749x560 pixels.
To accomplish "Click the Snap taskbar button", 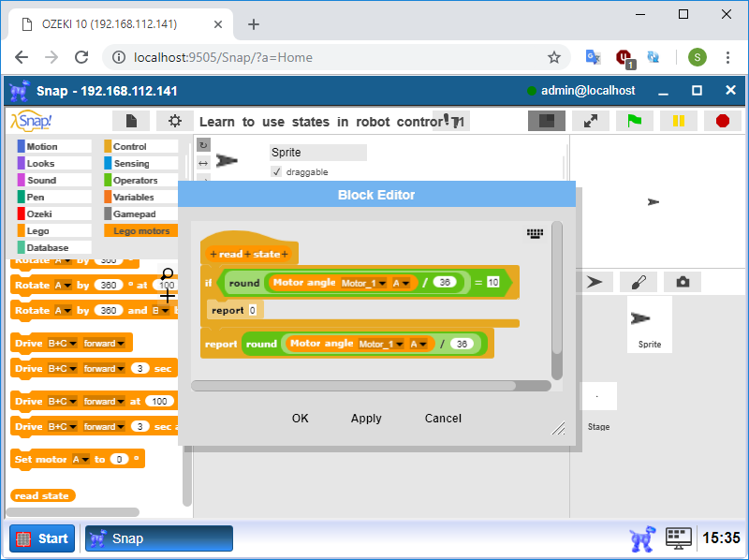I will coord(159,538).
